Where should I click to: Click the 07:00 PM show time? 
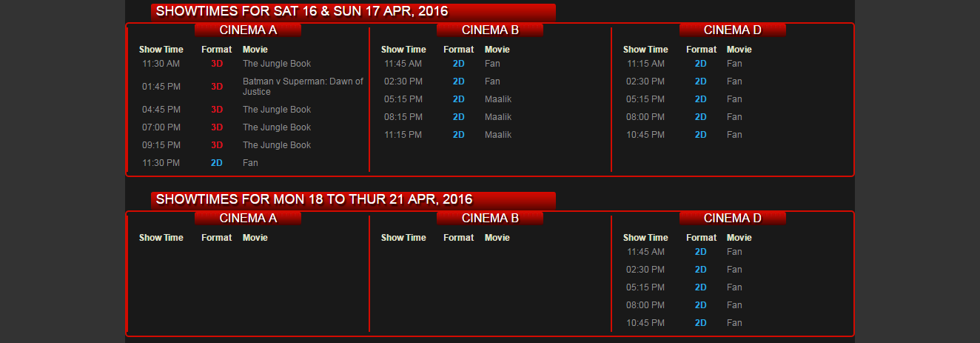(x=161, y=127)
